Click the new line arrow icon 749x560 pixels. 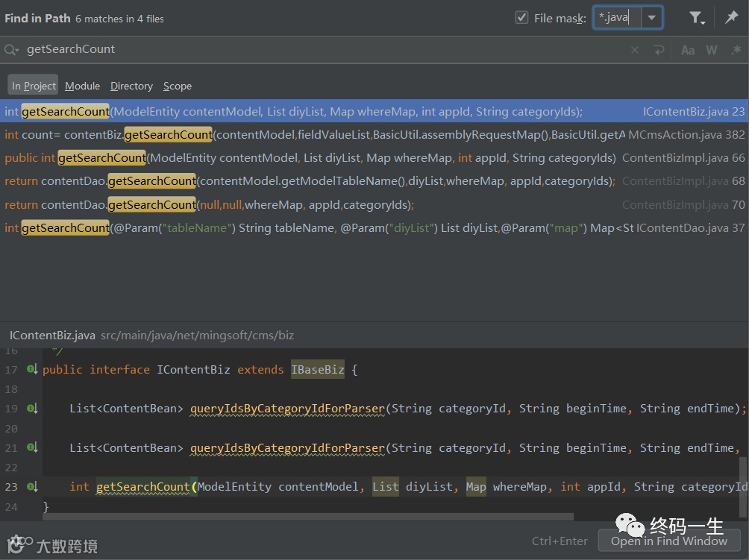pyautogui.click(x=658, y=50)
